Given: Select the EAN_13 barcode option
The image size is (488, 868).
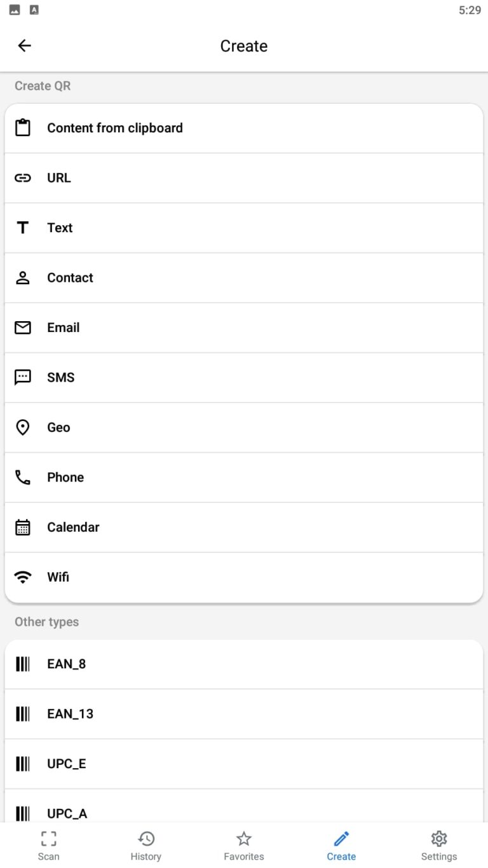Looking at the screenshot, I should pos(70,713).
